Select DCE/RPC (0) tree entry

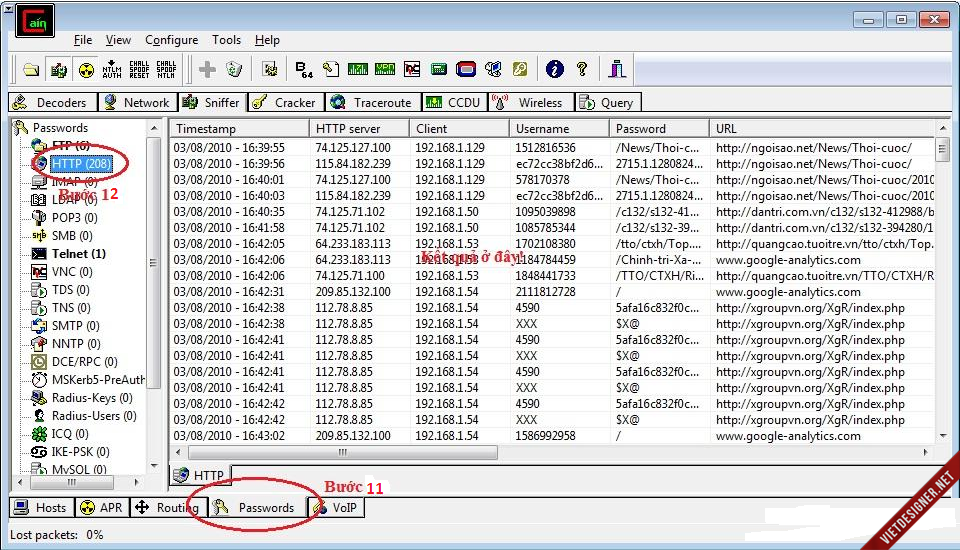coord(84,362)
